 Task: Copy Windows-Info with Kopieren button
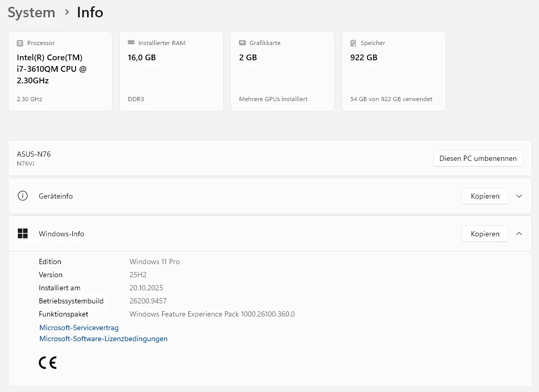tap(484, 234)
